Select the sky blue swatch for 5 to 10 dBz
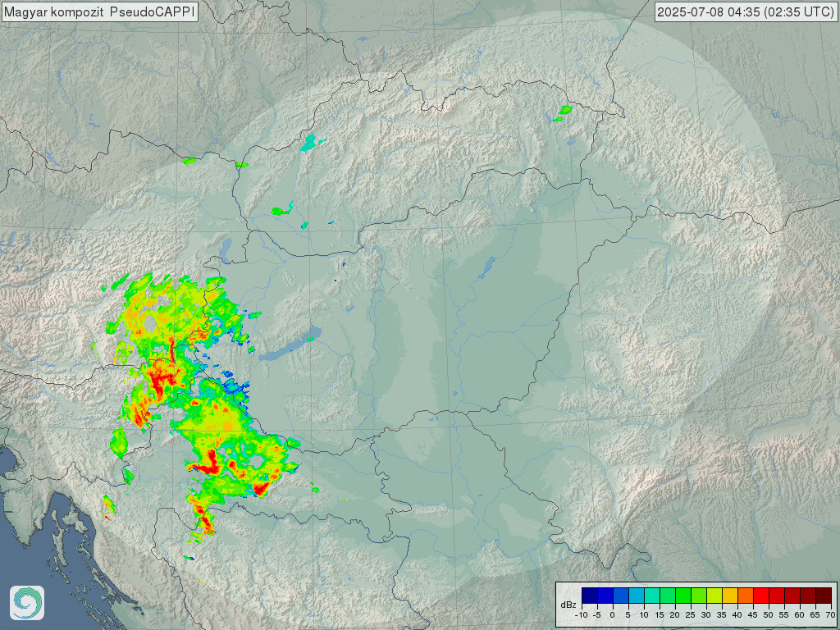This screenshot has width=840, height=630. pyautogui.click(x=637, y=596)
